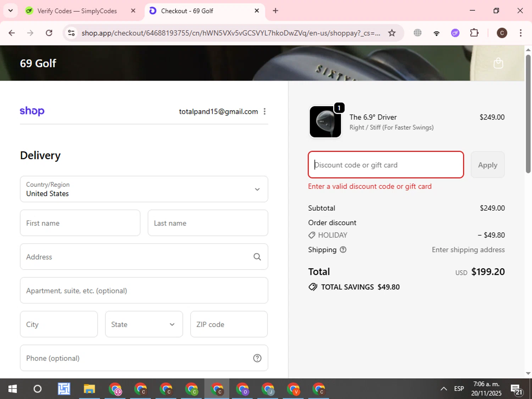The width and height of the screenshot is (532, 399).
Task: Click the browser address bar URL
Action: click(231, 33)
